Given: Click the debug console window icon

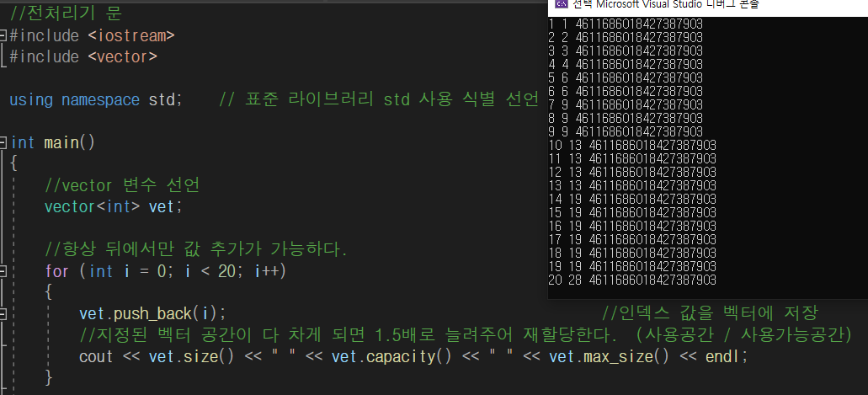Looking at the screenshot, I should point(562,4).
